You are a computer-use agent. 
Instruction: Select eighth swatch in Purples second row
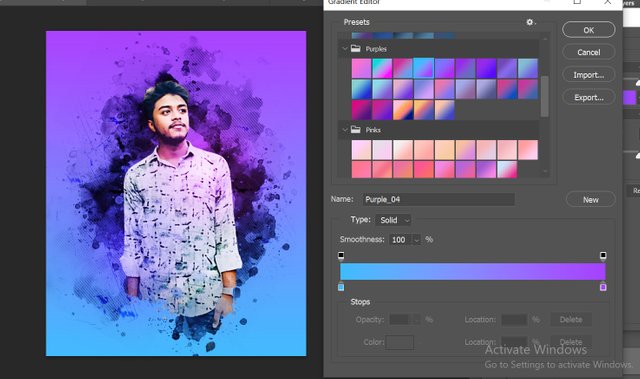point(507,89)
